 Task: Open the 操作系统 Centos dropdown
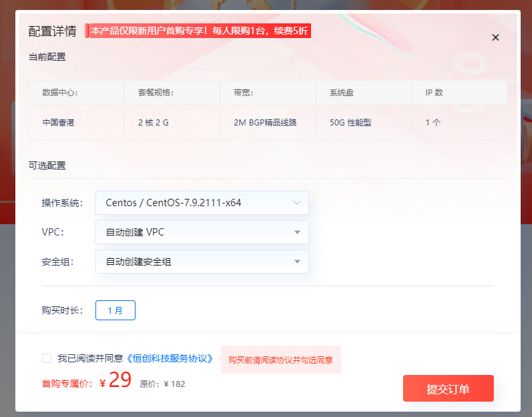pyautogui.click(x=202, y=203)
